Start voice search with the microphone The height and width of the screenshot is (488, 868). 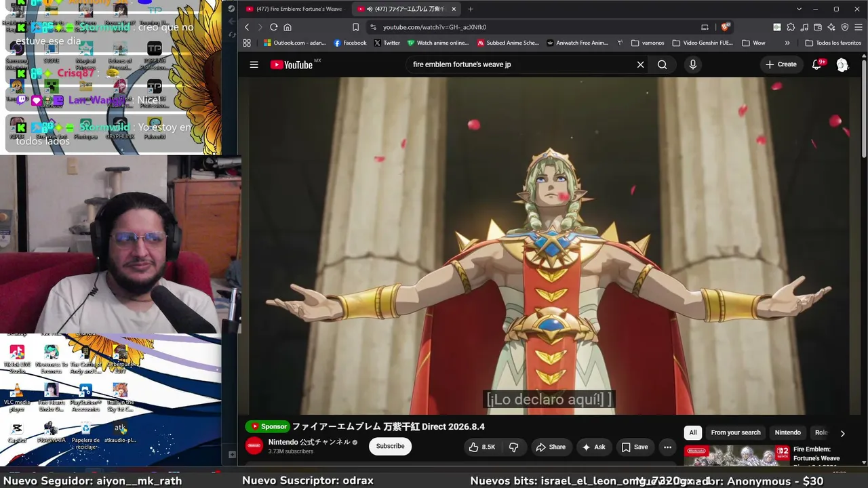coord(692,64)
